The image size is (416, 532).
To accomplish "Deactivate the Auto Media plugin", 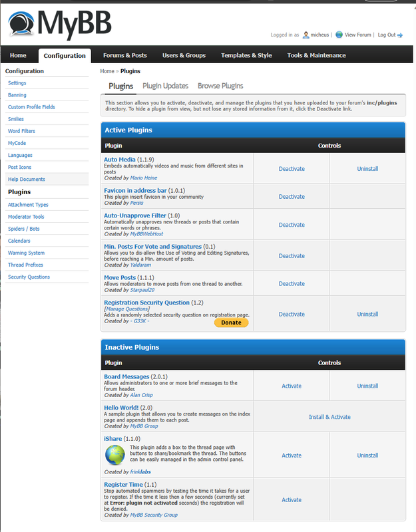I will 292,169.
